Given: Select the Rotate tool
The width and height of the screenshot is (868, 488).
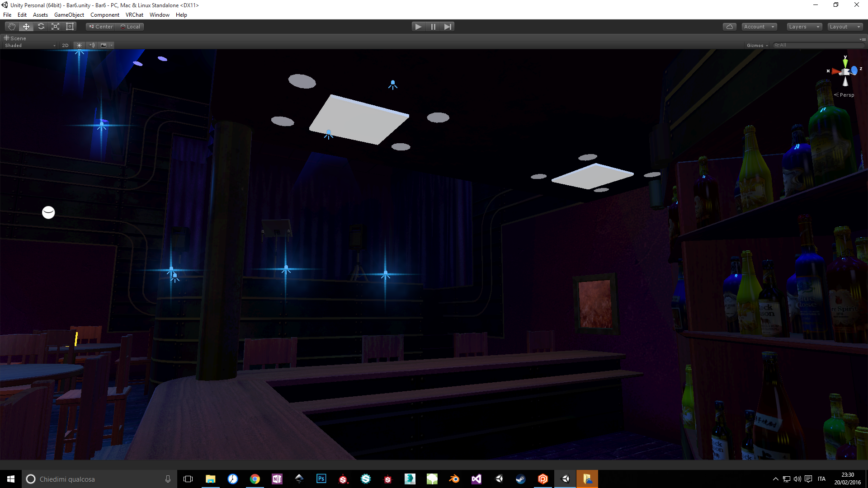Looking at the screenshot, I should (x=41, y=27).
